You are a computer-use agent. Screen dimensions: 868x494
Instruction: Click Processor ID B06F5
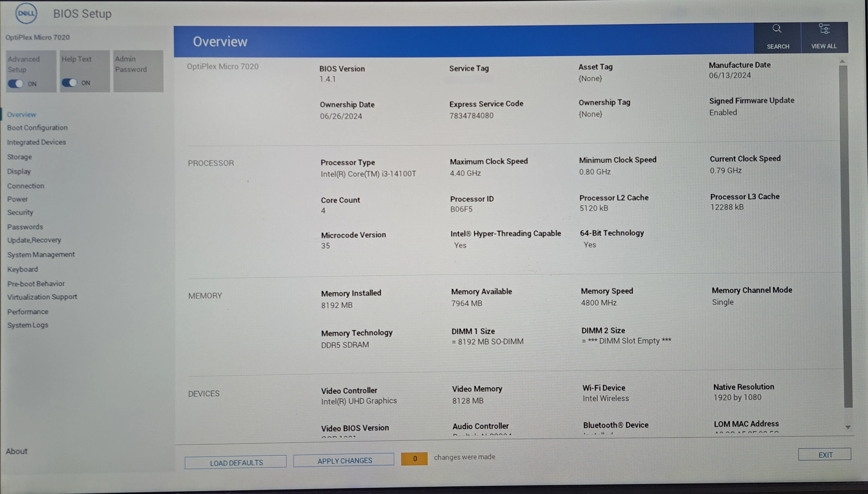461,209
